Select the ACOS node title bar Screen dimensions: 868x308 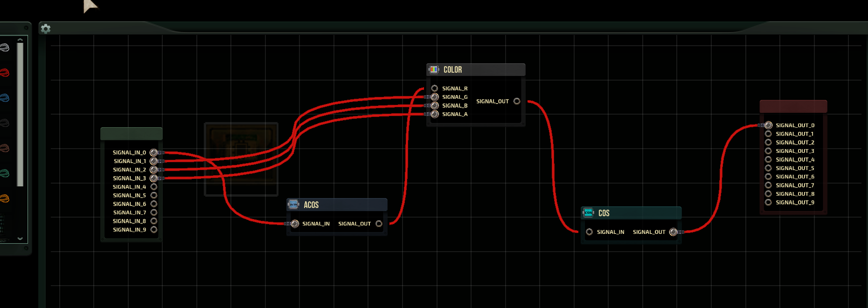click(337, 205)
